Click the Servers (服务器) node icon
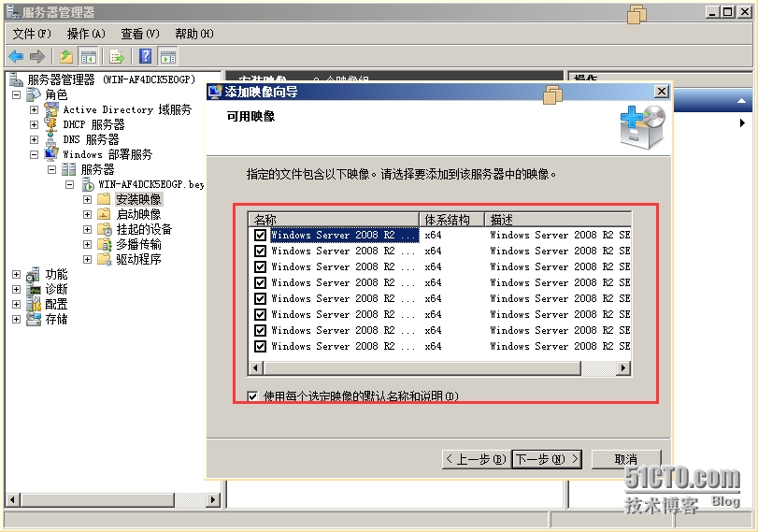 (x=68, y=169)
